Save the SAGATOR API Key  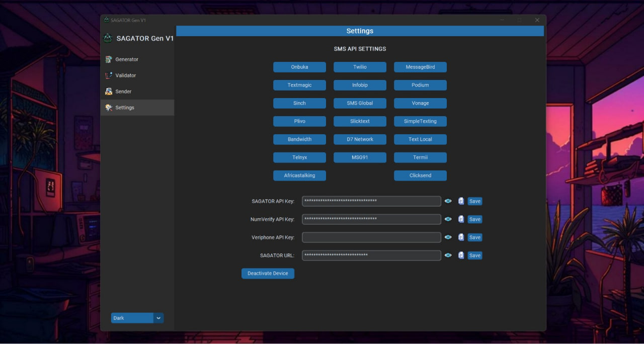pos(475,201)
